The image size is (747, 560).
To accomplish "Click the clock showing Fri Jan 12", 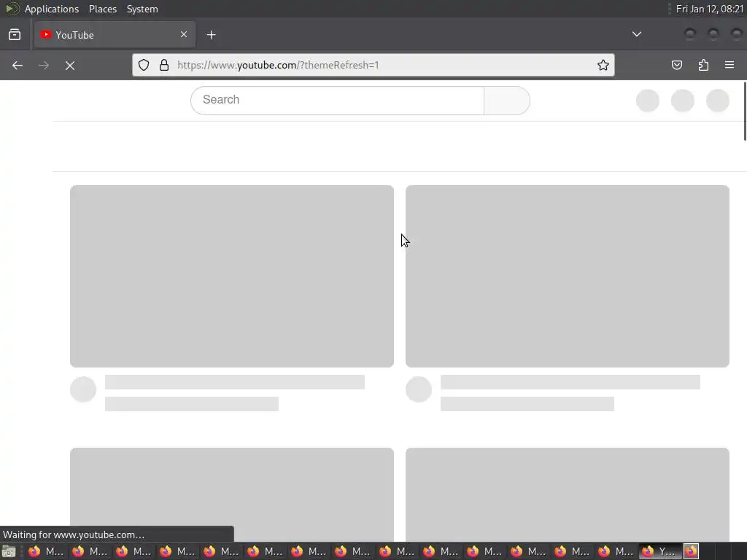I will tap(710, 9).
